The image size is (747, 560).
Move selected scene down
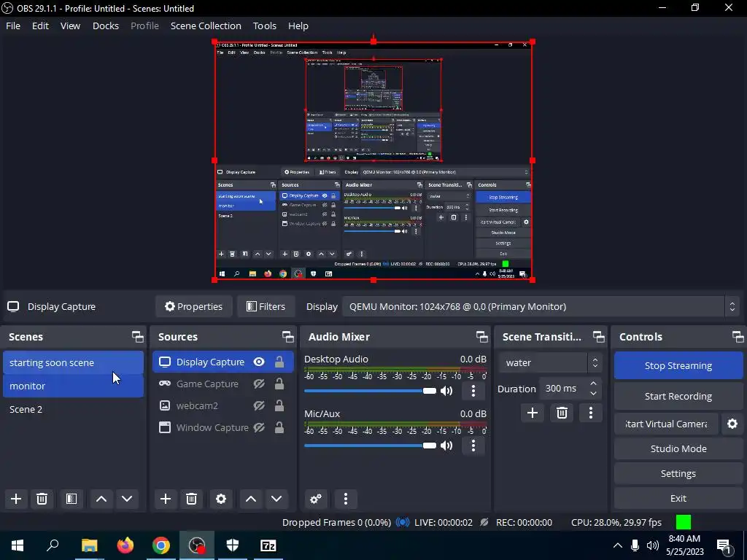coord(127,499)
